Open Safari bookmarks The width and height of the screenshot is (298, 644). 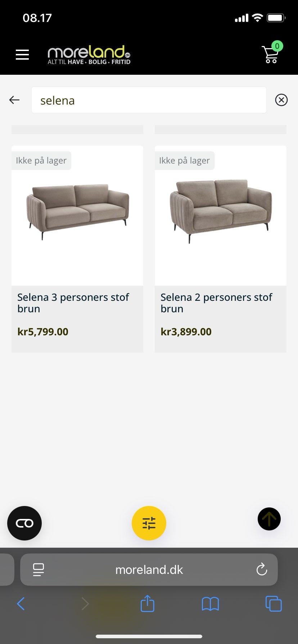coord(210,604)
